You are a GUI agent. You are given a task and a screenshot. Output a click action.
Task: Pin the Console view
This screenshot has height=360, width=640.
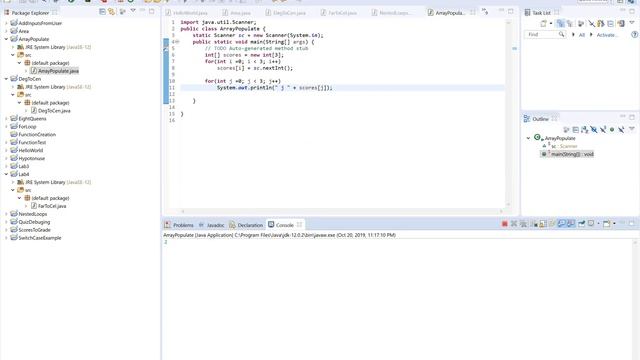(x=582, y=224)
